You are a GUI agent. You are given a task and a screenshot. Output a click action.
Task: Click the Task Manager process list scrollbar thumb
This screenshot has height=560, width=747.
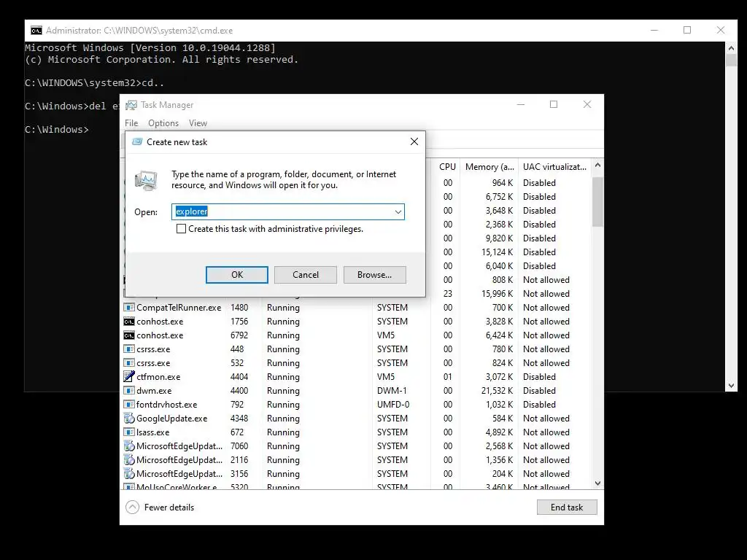(597, 202)
